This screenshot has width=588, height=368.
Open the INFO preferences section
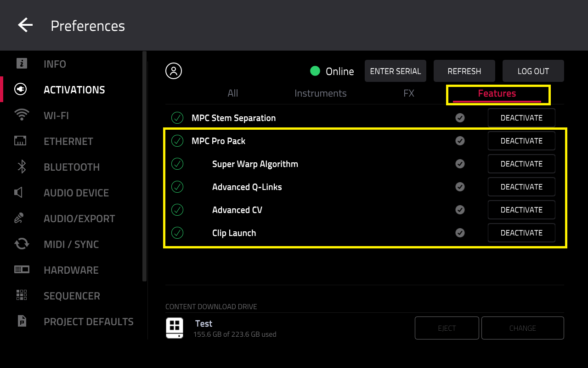55,64
